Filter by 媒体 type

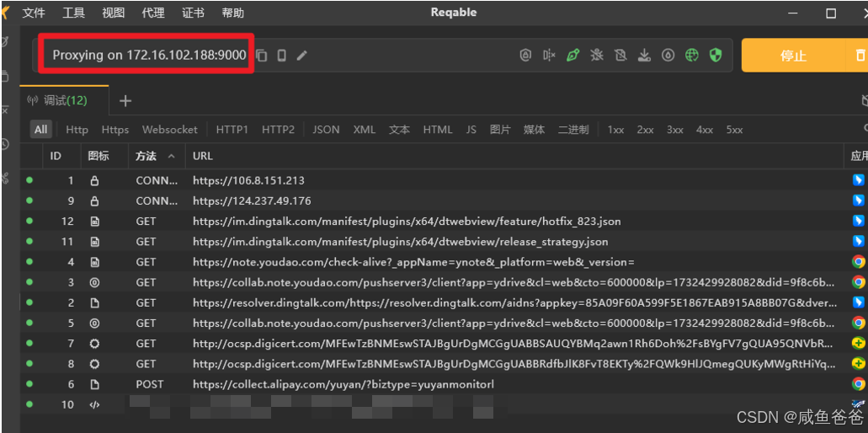[x=535, y=130]
